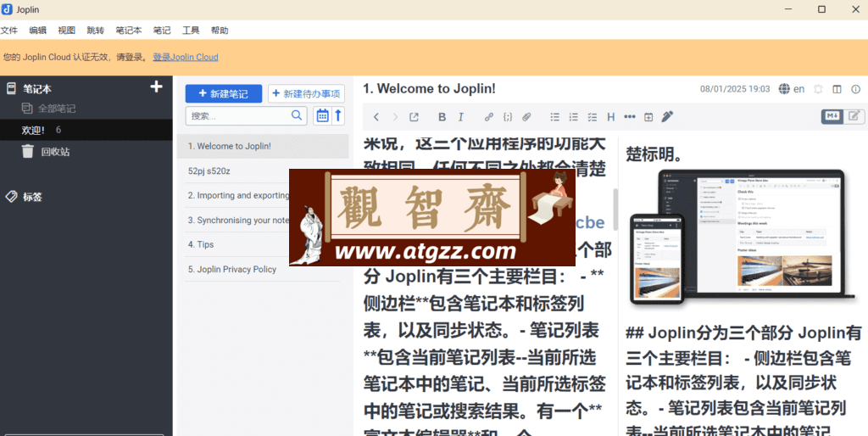Apply bold formatting

pyautogui.click(x=442, y=117)
